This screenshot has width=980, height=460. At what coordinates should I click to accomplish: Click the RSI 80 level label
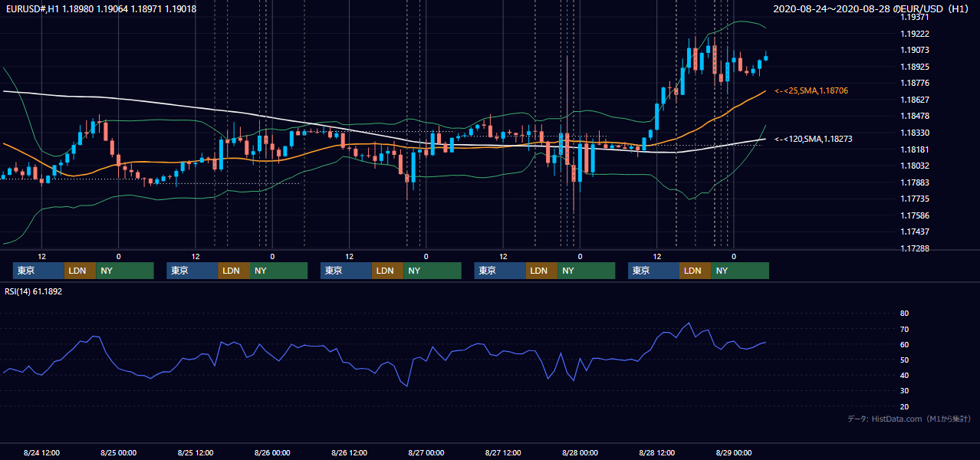[904, 314]
